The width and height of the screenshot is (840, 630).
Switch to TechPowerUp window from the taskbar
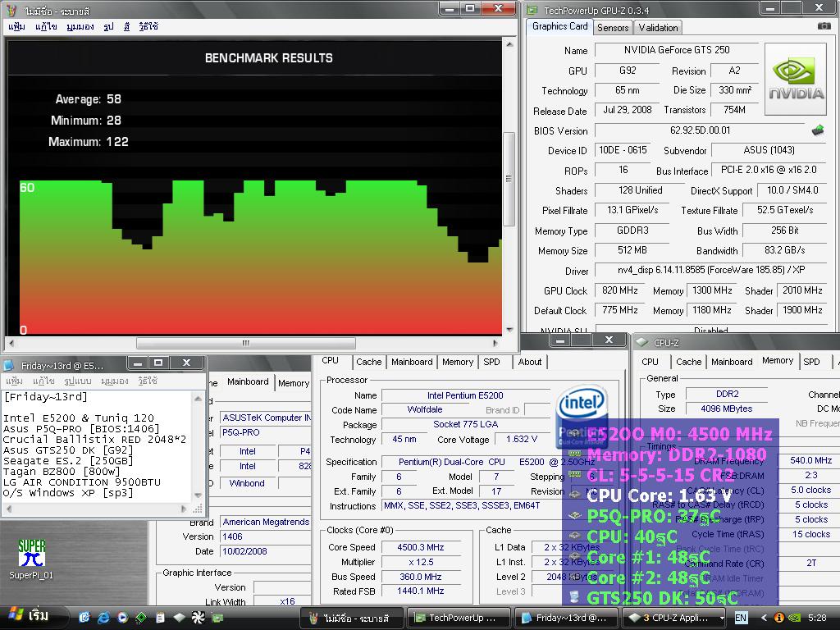[x=458, y=618]
